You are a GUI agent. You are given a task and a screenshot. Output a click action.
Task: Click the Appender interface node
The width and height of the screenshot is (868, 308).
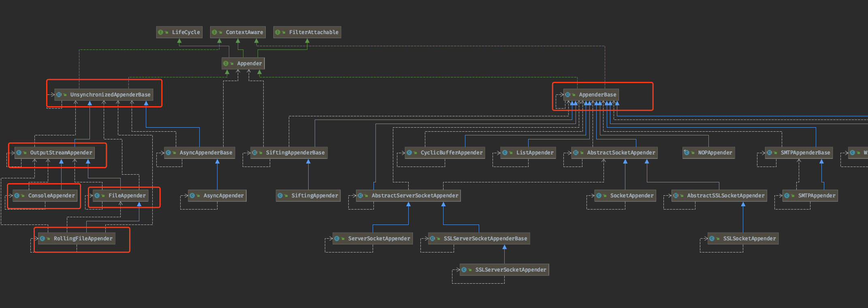coord(243,64)
